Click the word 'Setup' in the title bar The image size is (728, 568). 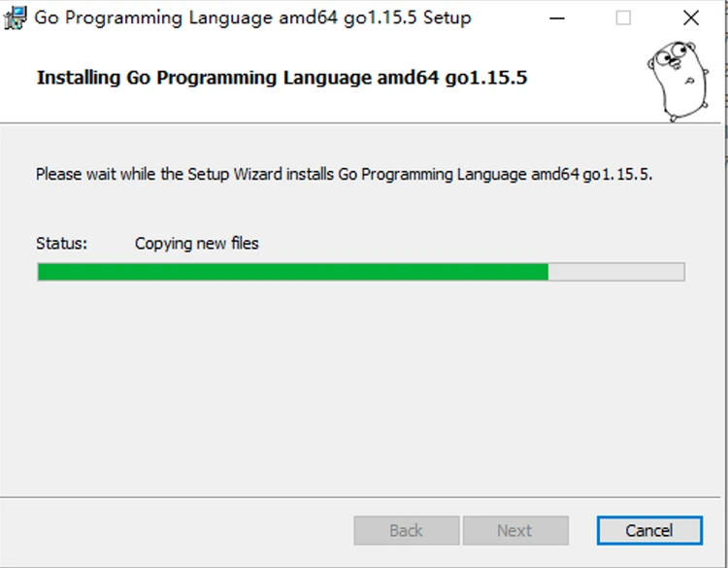(x=447, y=18)
